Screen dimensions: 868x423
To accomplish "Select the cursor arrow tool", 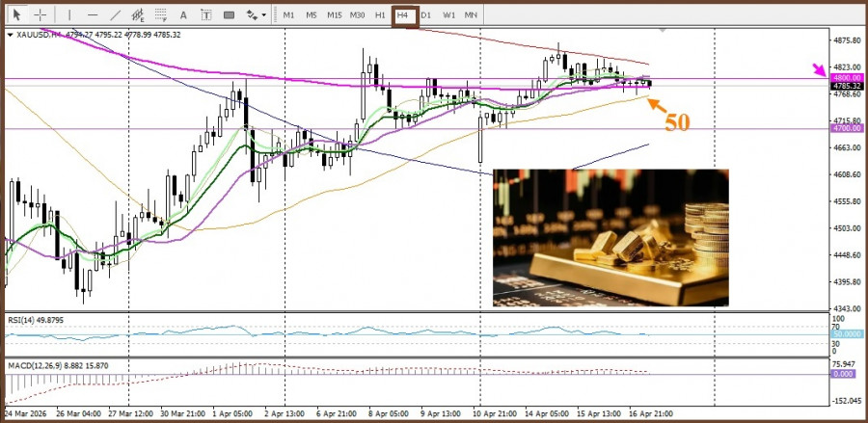I will (16, 14).
